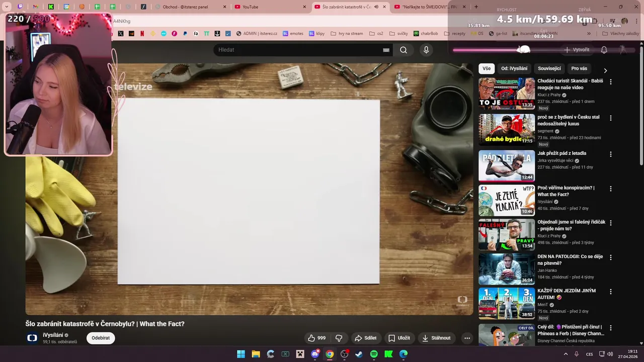The height and width of the screenshot is (362, 644).
Task: Open X (Twitter) bookmark icon
Action: point(121,34)
